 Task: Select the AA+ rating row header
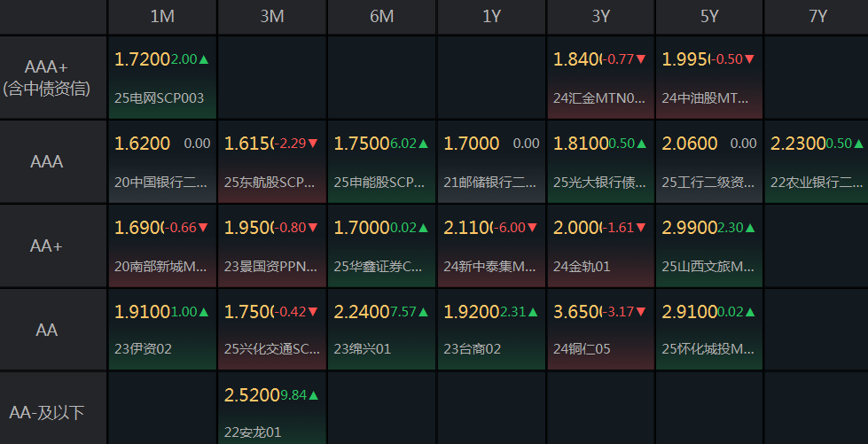(x=53, y=245)
